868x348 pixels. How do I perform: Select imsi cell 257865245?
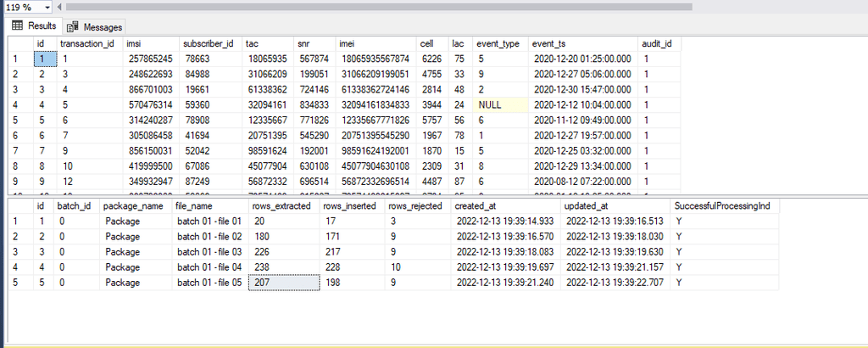(x=151, y=59)
